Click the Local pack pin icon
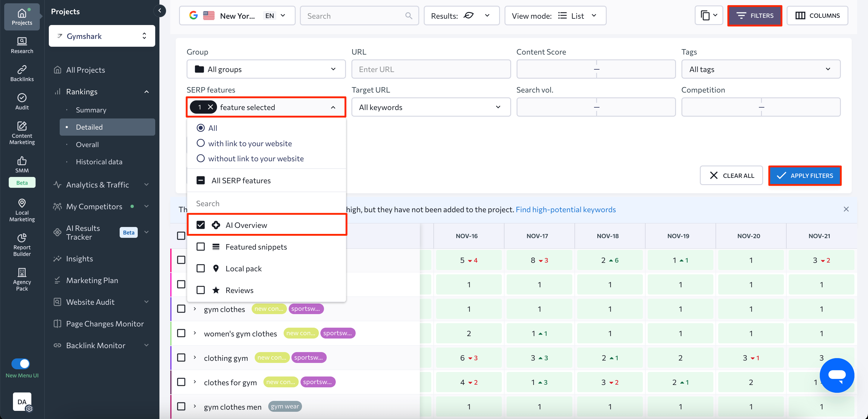This screenshot has width=868, height=419. (216, 268)
